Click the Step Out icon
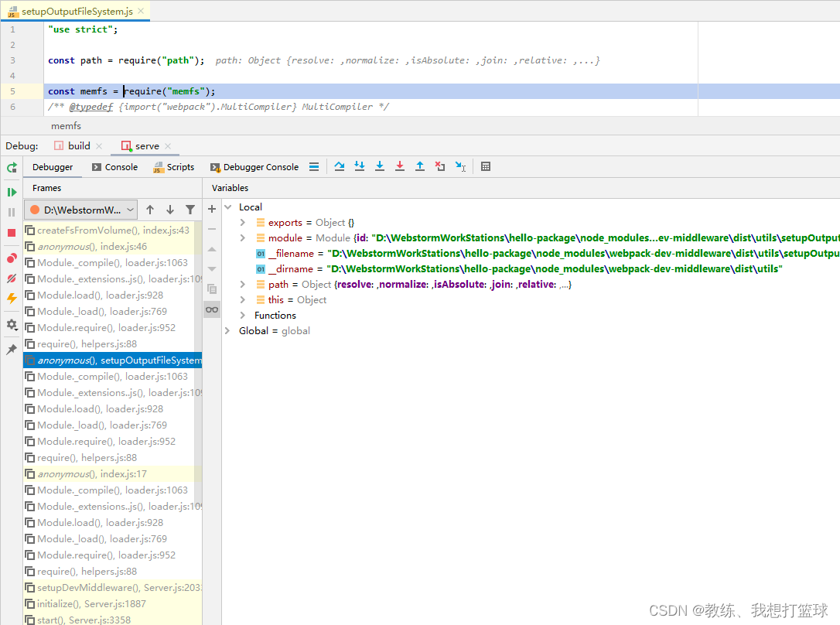This screenshot has height=625, width=840. pyautogui.click(x=420, y=166)
